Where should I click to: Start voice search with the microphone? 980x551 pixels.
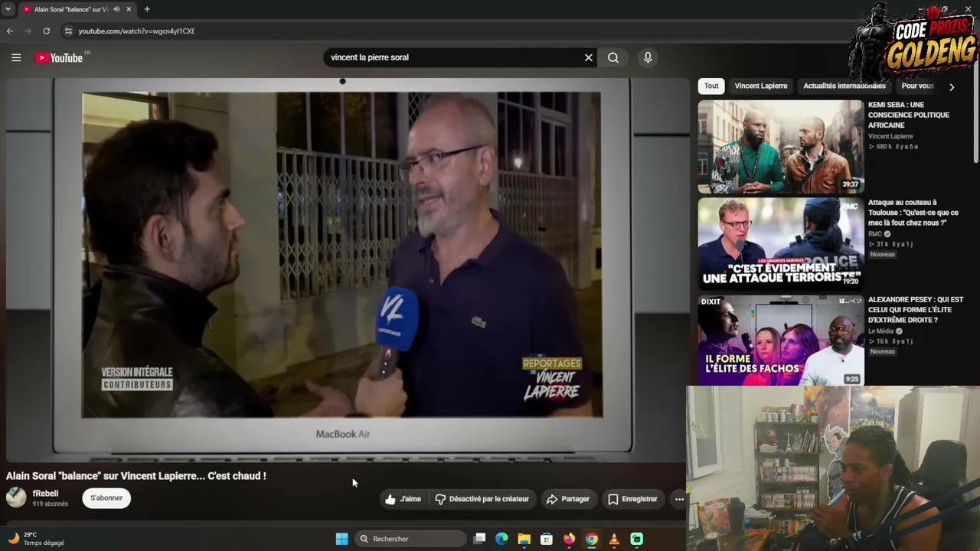pyautogui.click(x=648, y=57)
